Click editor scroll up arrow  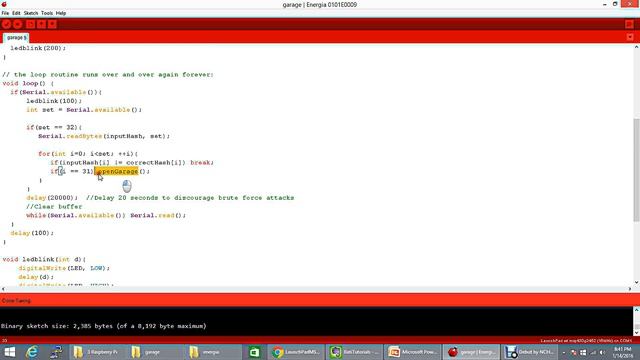(x=636, y=47)
